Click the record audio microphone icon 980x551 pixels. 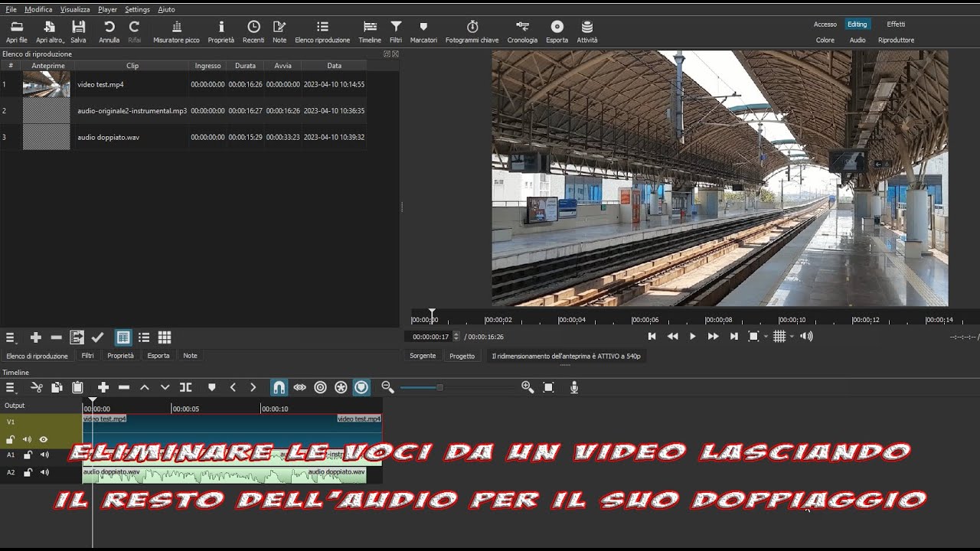[574, 388]
